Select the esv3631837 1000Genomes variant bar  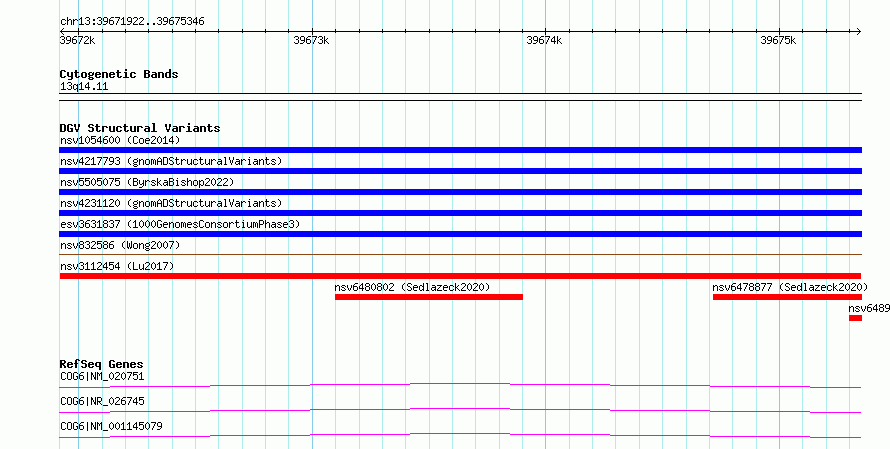pyautogui.click(x=460, y=234)
